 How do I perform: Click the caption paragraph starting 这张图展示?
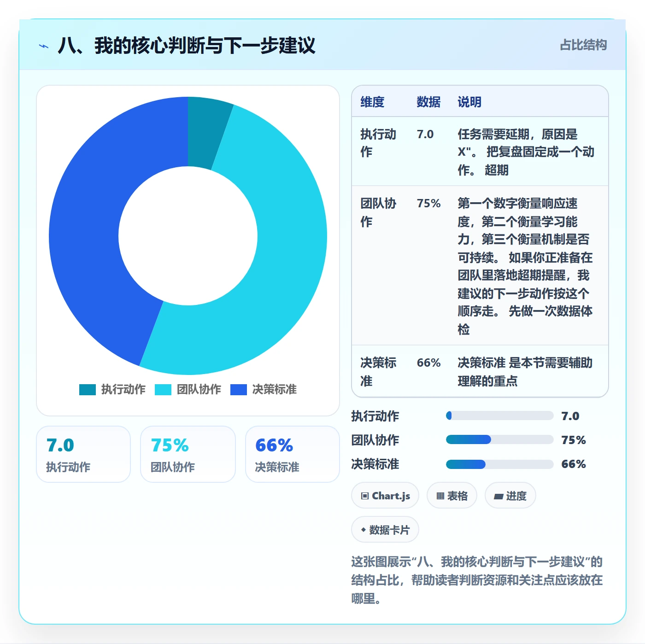point(477,580)
